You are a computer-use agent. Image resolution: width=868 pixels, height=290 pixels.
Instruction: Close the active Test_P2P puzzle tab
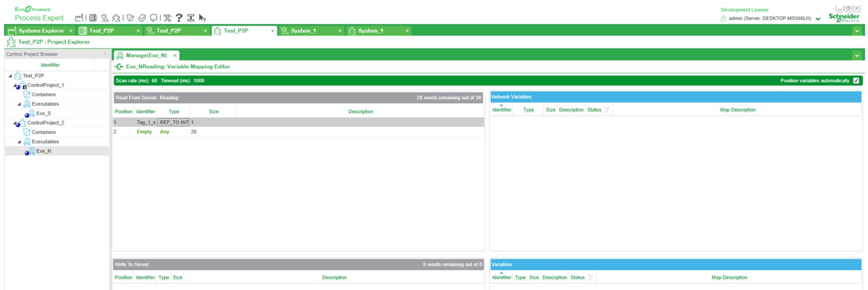coord(273,31)
